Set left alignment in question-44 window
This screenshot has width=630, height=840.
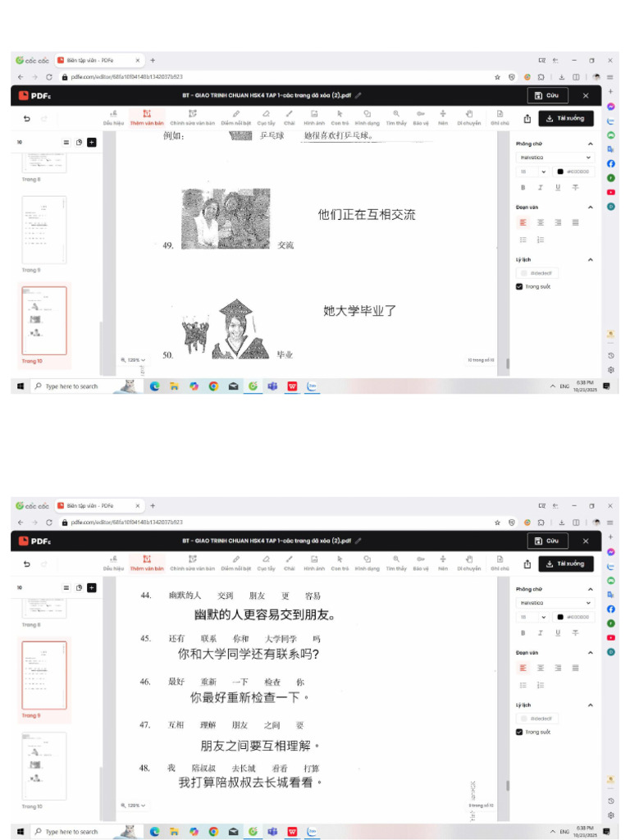(x=523, y=668)
